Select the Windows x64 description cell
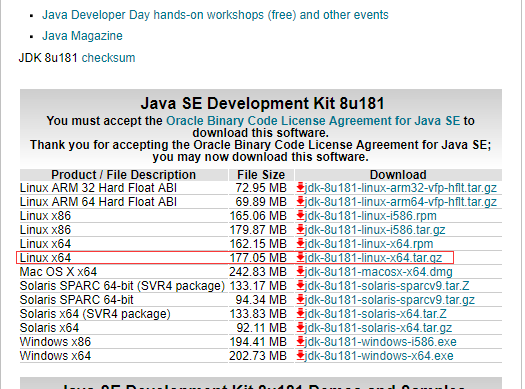Viewport: 525px width, 389px height. tap(55, 356)
